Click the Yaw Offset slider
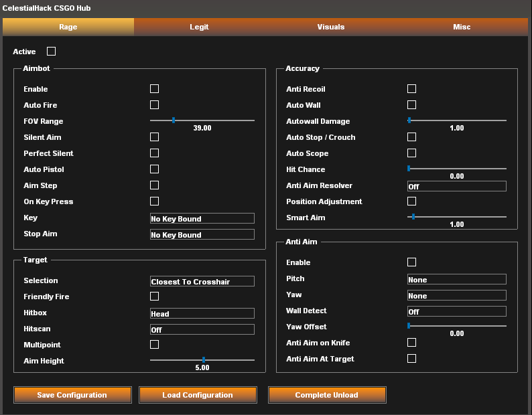This screenshot has width=532, height=415. [x=457, y=326]
